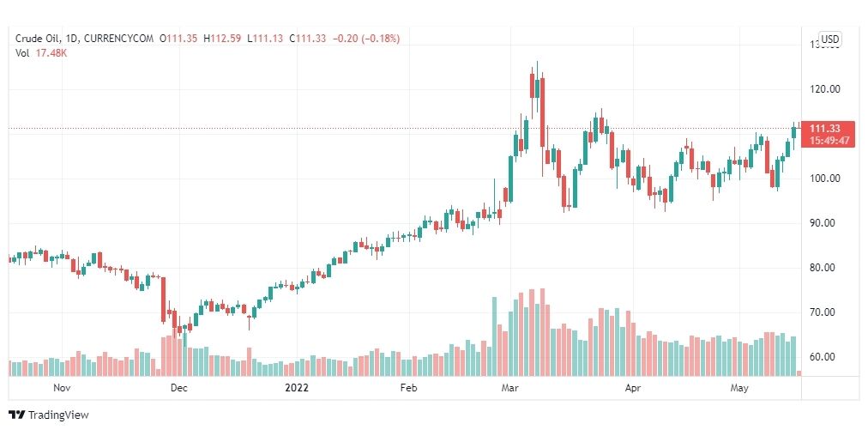Click the 120.00 price scale label
Screen dimensions: 868x430
tap(823, 88)
